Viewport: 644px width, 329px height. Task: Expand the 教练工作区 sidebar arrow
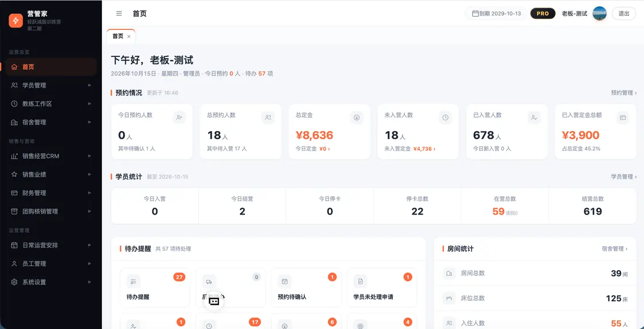(x=90, y=104)
